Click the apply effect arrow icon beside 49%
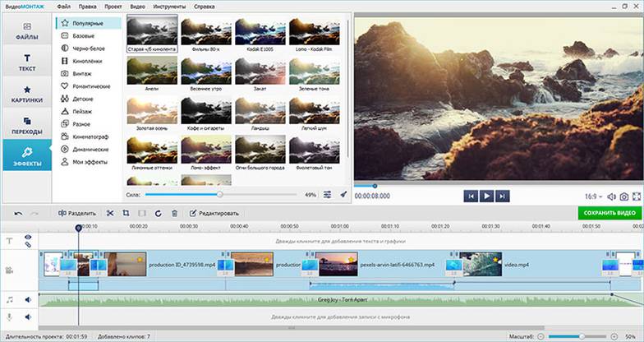This screenshot has width=644, height=342. click(343, 194)
